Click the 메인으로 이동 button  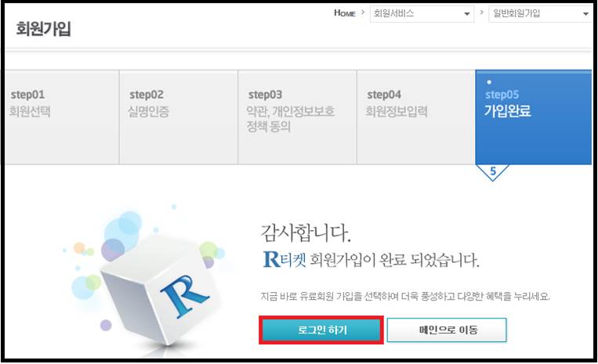tap(447, 330)
